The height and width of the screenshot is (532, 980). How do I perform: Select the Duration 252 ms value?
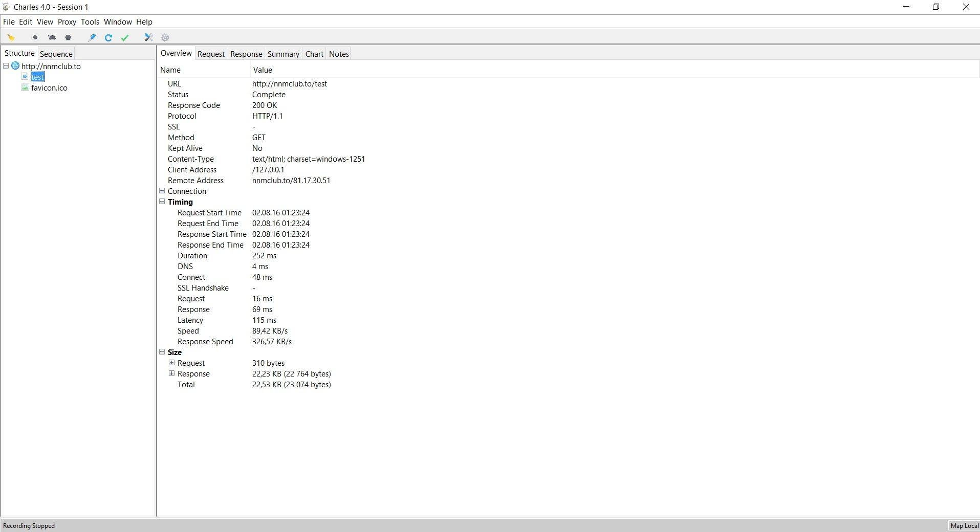[x=264, y=255]
